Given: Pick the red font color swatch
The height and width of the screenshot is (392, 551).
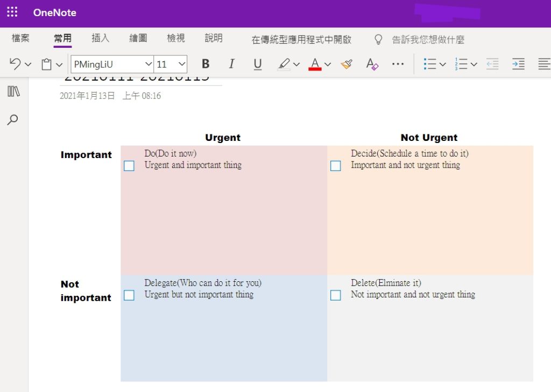Looking at the screenshot, I should pyautogui.click(x=315, y=69).
